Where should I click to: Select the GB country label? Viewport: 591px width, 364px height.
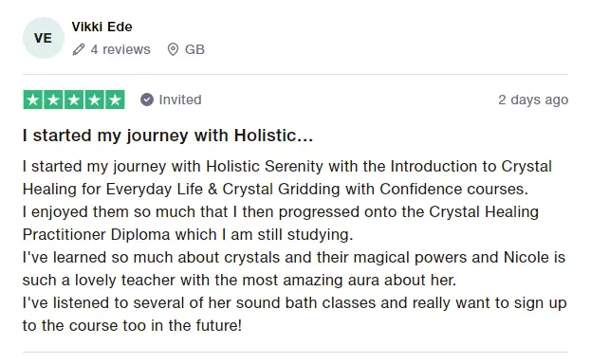click(194, 49)
